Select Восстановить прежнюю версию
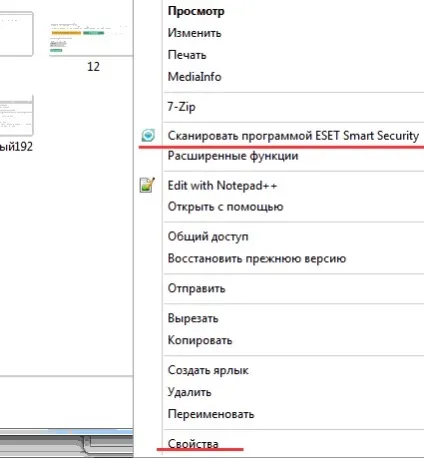Screen dimensions: 424x458 click(x=257, y=258)
